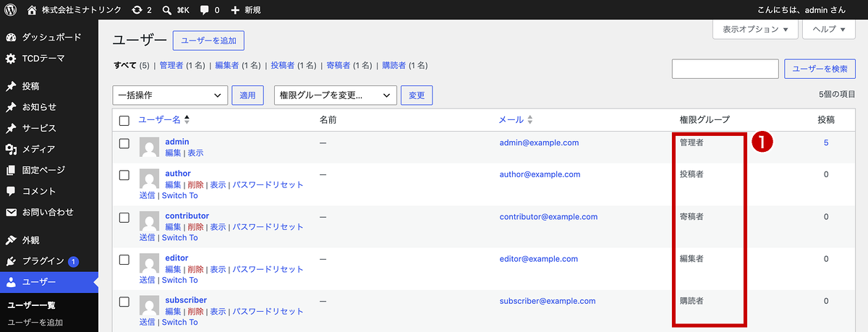Click the admin user avatar

pos(149,148)
